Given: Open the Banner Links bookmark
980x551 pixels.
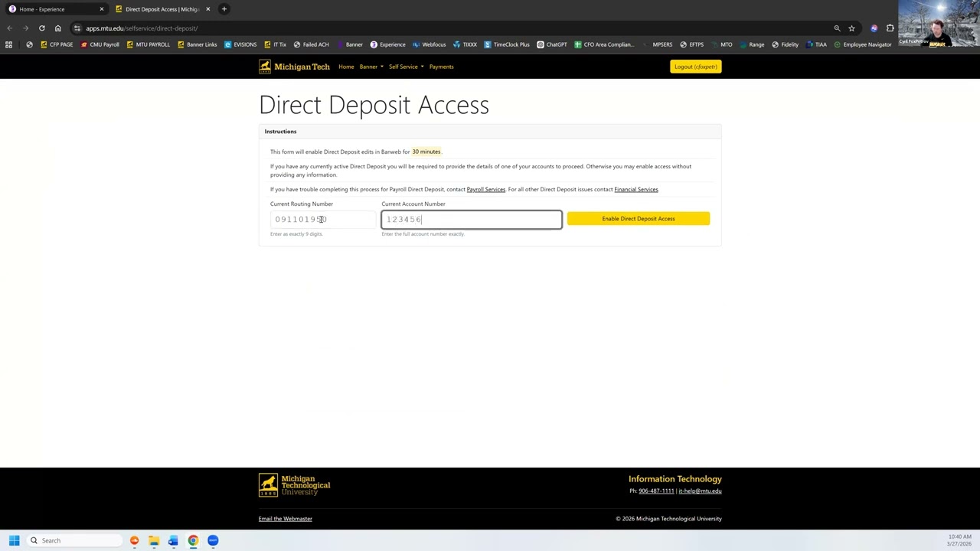Looking at the screenshot, I should click(198, 44).
